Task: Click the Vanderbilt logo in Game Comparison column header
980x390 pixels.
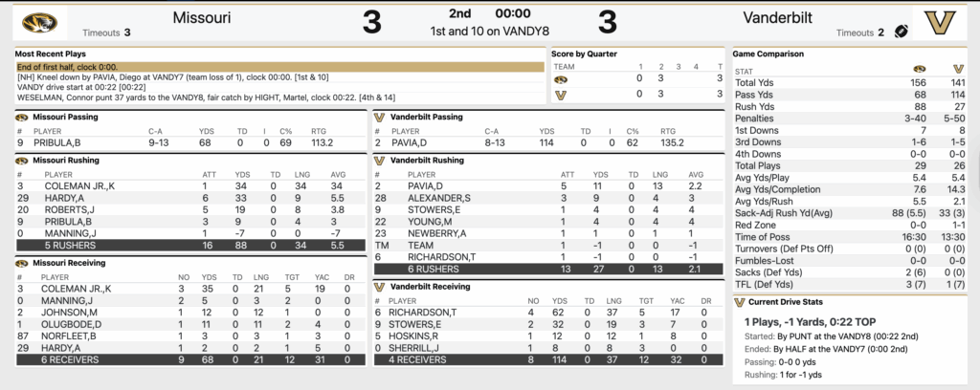Action: click(958, 70)
